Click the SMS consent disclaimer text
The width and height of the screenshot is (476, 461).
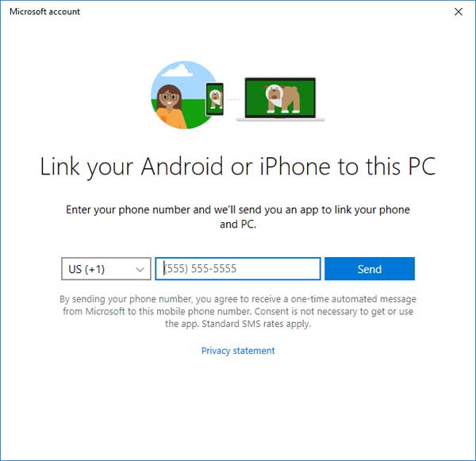click(238, 312)
